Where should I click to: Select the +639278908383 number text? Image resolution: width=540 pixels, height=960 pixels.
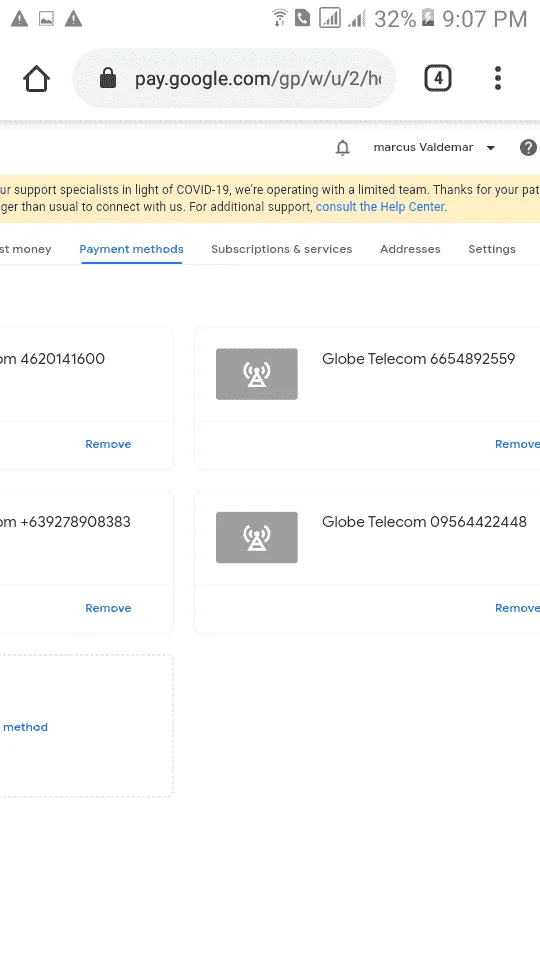pyautogui.click(x=75, y=522)
